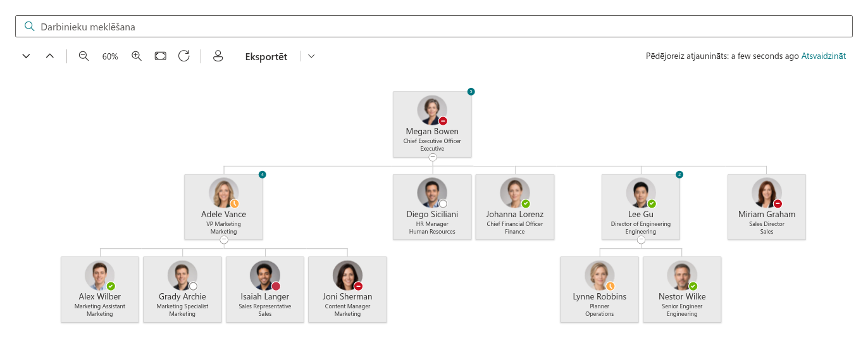Click Nestor Wilke's available status icon
The image size is (868, 352).
click(693, 286)
